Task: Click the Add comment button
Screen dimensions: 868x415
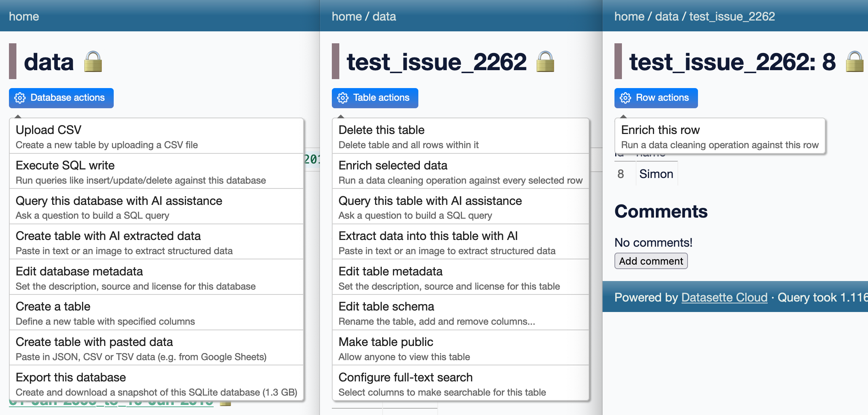Action: (x=651, y=261)
